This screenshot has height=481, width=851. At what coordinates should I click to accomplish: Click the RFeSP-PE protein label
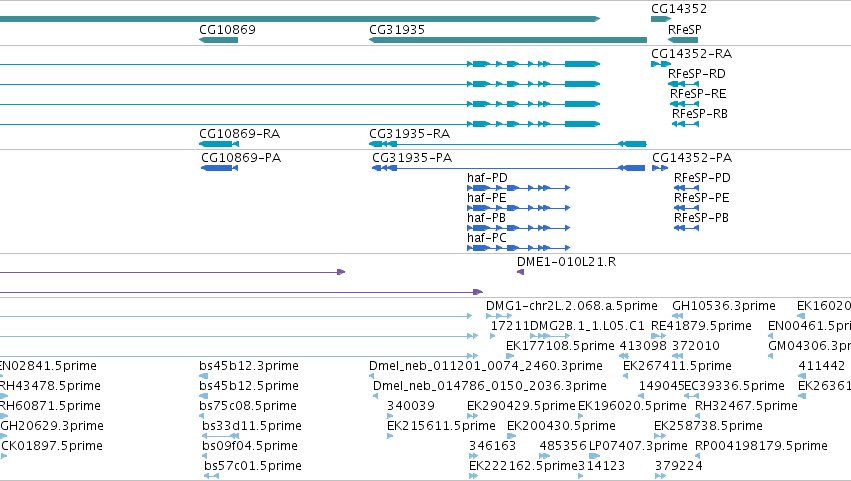[702, 198]
